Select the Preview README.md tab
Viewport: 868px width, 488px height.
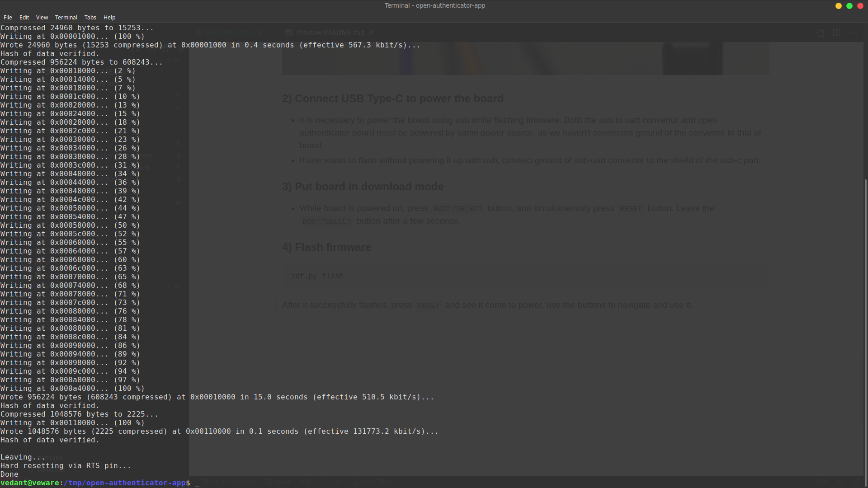(x=330, y=33)
